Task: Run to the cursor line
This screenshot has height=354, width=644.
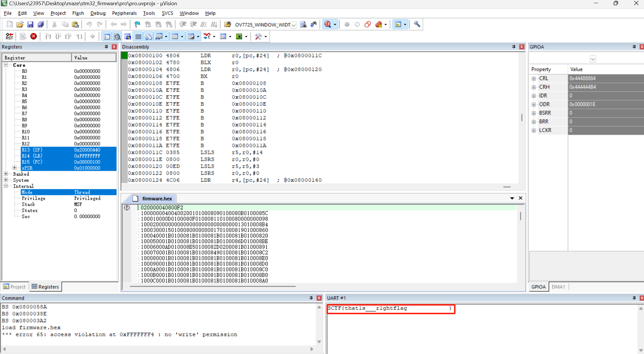Action: (79, 37)
